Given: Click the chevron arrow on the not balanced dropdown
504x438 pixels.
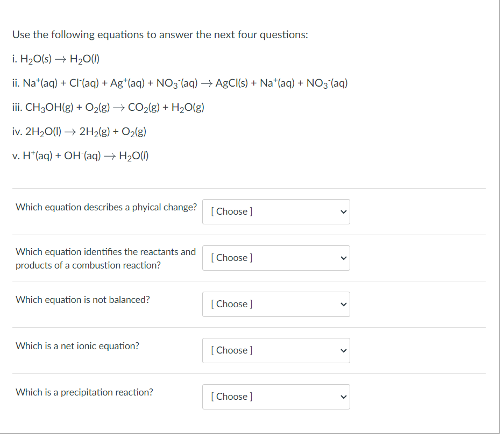Looking at the screenshot, I should pos(343,304).
